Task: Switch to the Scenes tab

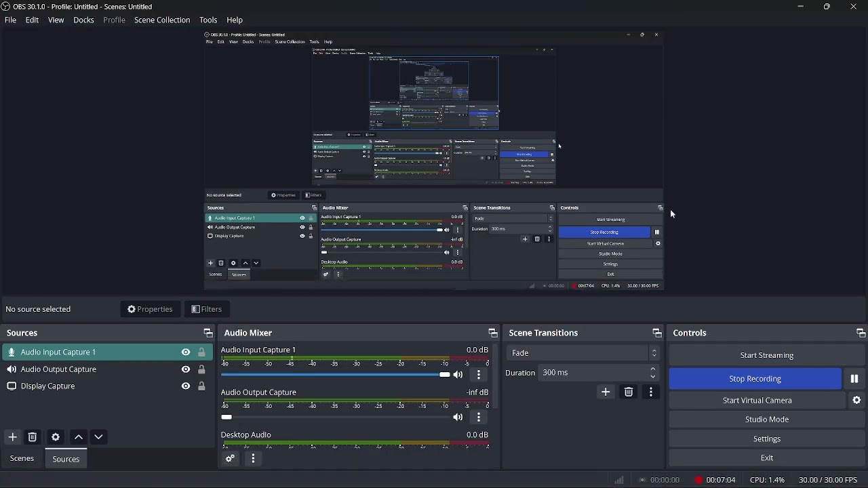Action: pyautogui.click(x=22, y=459)
